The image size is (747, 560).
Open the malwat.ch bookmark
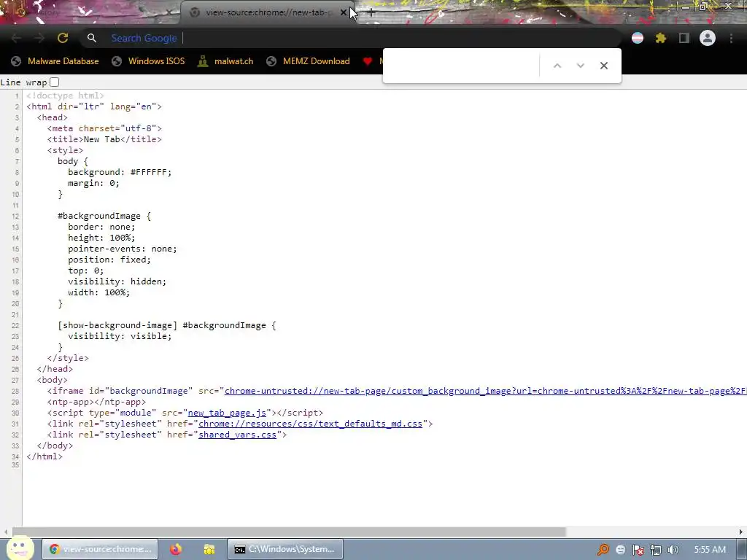[x=225, y=61]
